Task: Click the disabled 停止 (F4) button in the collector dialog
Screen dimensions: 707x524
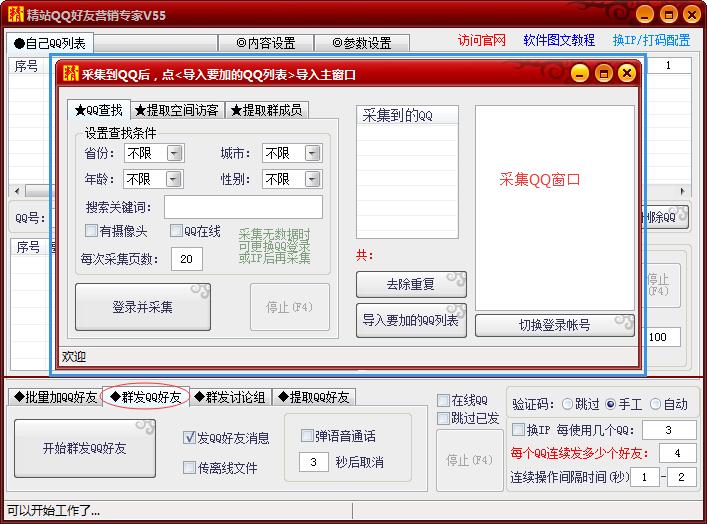Action: pos(289,307)
